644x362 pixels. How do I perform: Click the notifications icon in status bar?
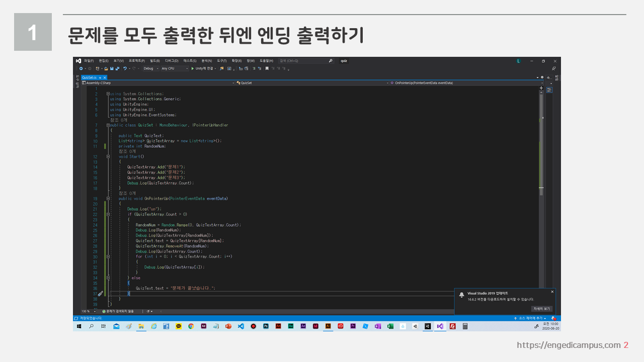tap(554, 318)
